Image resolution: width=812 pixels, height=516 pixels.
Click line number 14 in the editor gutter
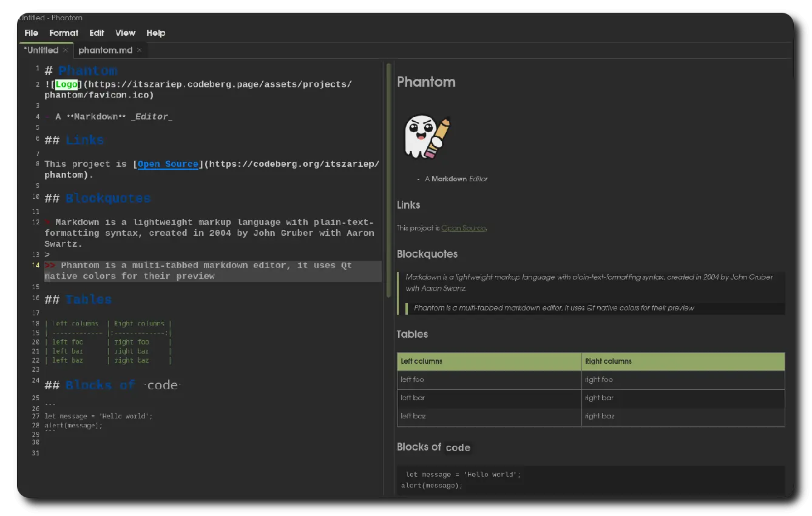36,265
